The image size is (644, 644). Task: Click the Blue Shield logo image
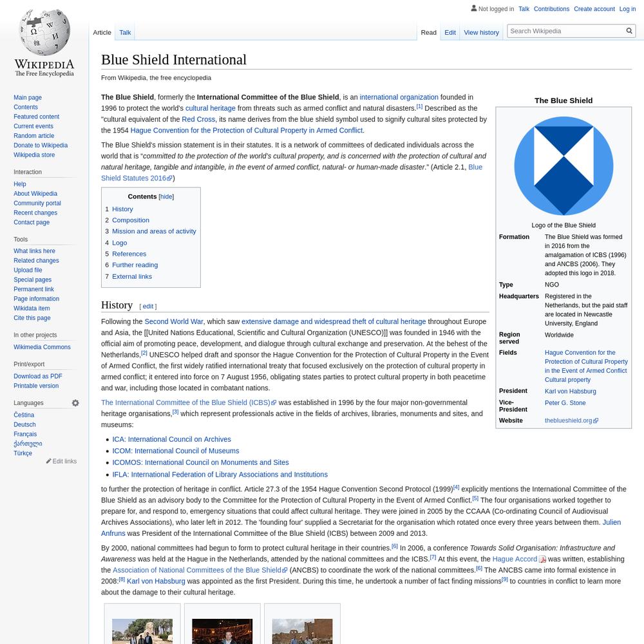[563, 166]
